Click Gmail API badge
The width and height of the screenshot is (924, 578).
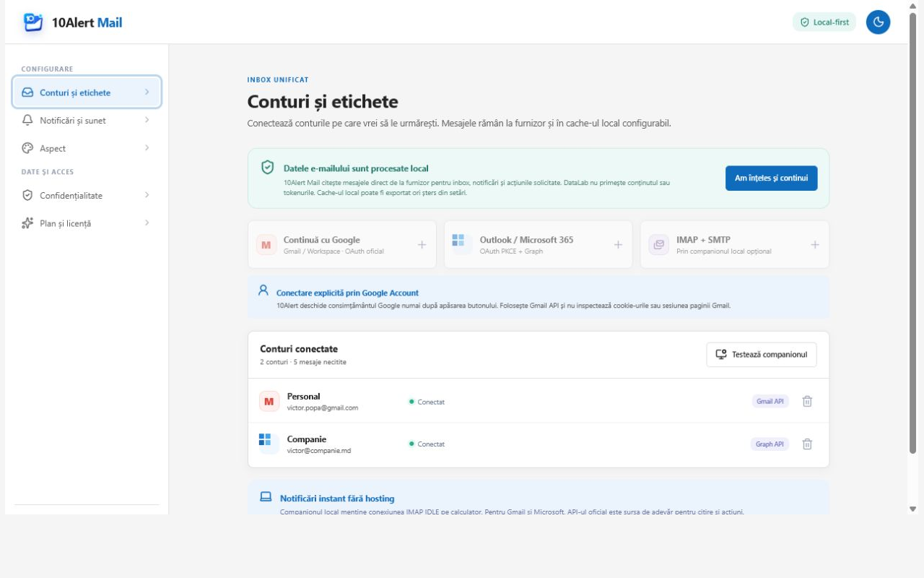pos(770,401)
